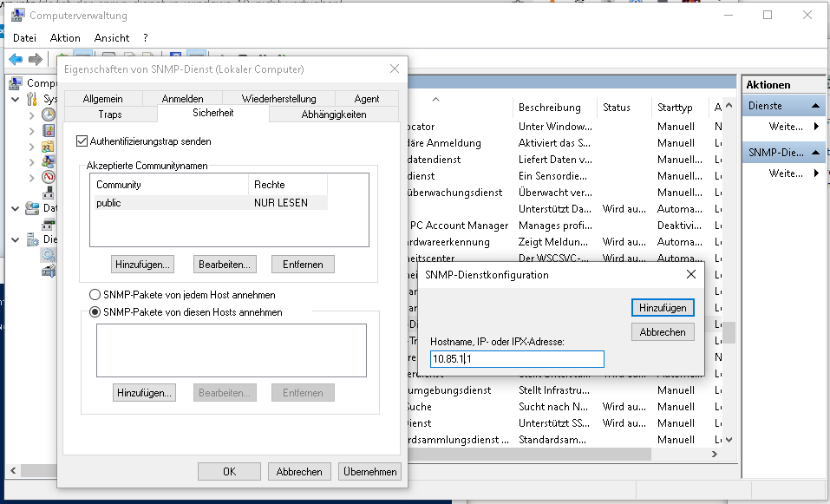This screenshot has height=504, width=830.
Task: Collapse the System tree node
Action: [14, 101]
